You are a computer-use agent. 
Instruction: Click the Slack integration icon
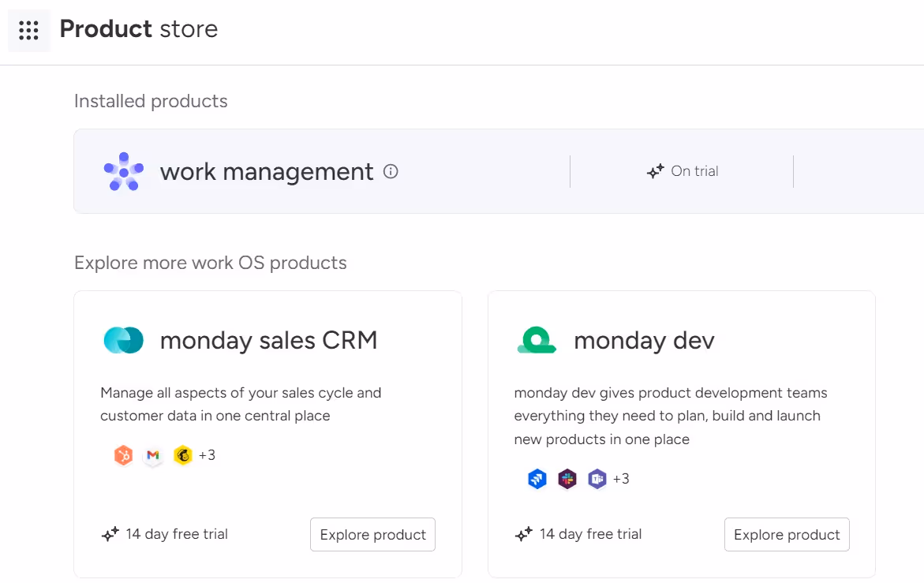pyautogui.click(x=567, y=479)
